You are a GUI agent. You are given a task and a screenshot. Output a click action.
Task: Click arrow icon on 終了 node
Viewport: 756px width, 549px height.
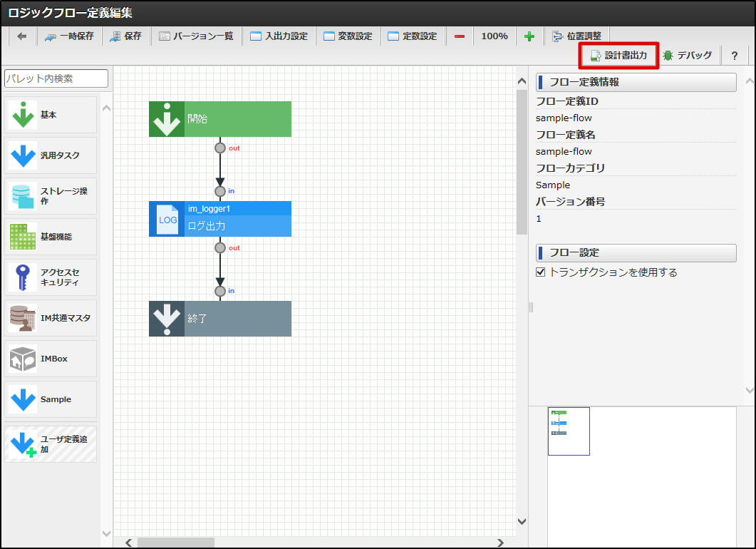coord(167,319)
